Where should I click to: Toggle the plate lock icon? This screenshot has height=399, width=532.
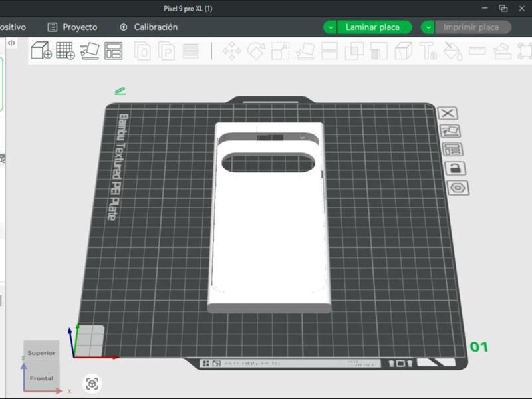455,168
